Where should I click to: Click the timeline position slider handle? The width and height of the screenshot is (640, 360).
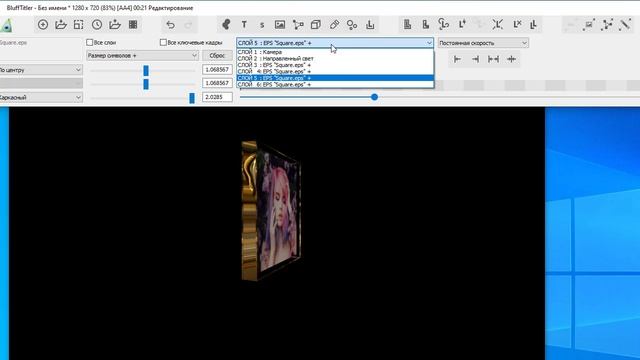point(374,97)
